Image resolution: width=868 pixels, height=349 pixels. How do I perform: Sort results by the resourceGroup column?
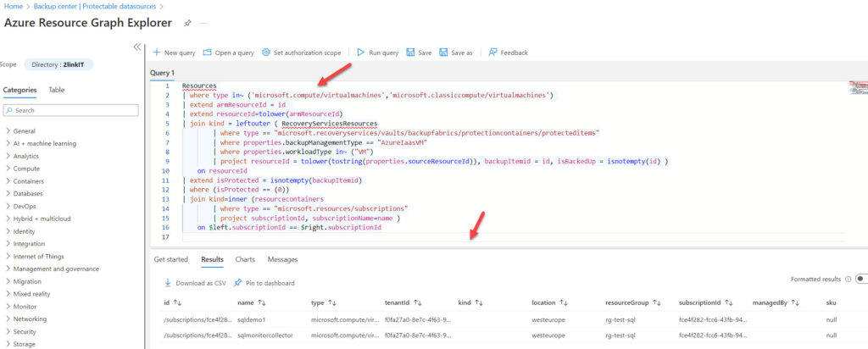tap(657, 302)
